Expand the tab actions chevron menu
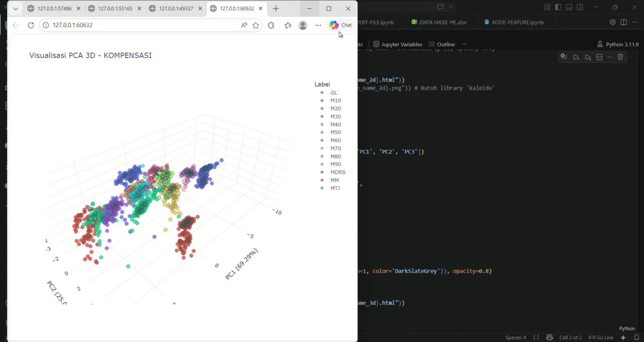This screenshot has width=644, height=342. tap(15, 8)
